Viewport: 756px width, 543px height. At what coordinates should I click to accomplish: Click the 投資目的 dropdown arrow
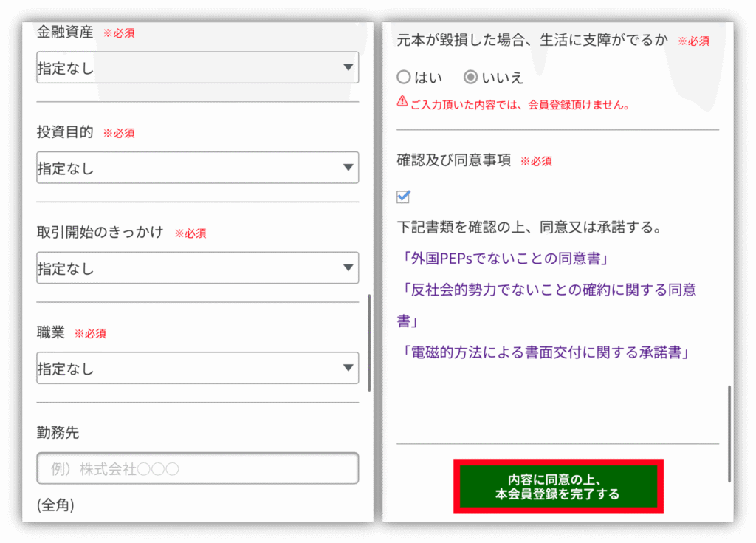(x=348, y=168)
